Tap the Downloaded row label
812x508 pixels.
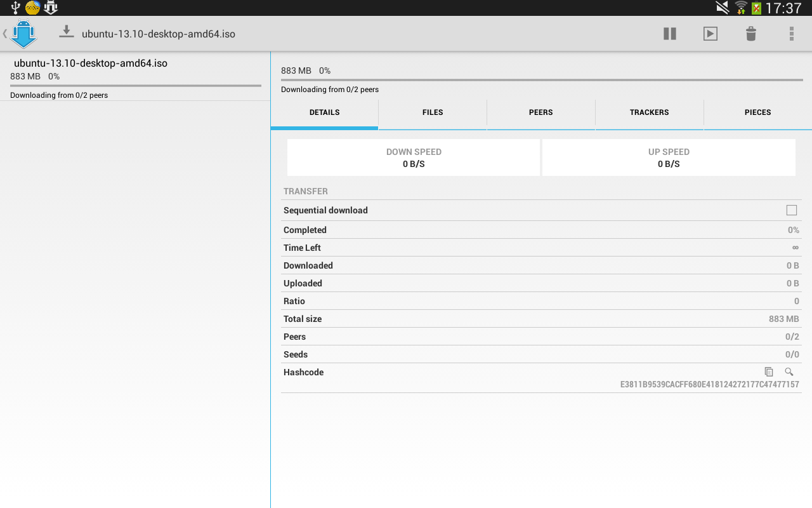[x=308, y=265]
